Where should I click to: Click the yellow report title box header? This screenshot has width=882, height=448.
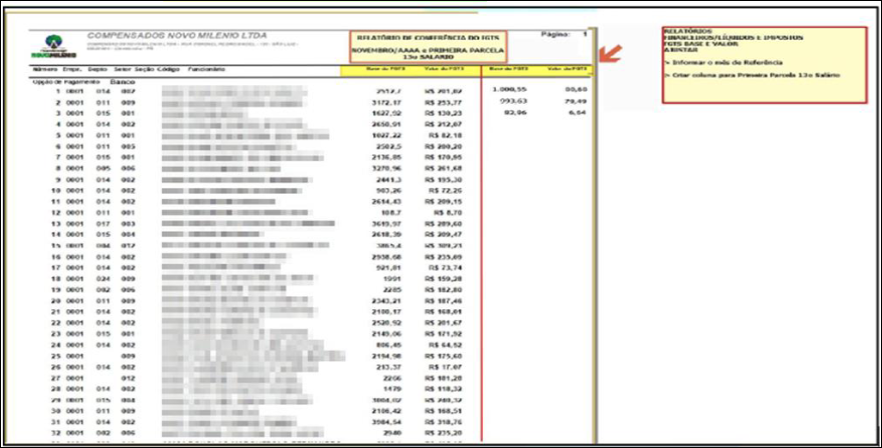[428, 44]
